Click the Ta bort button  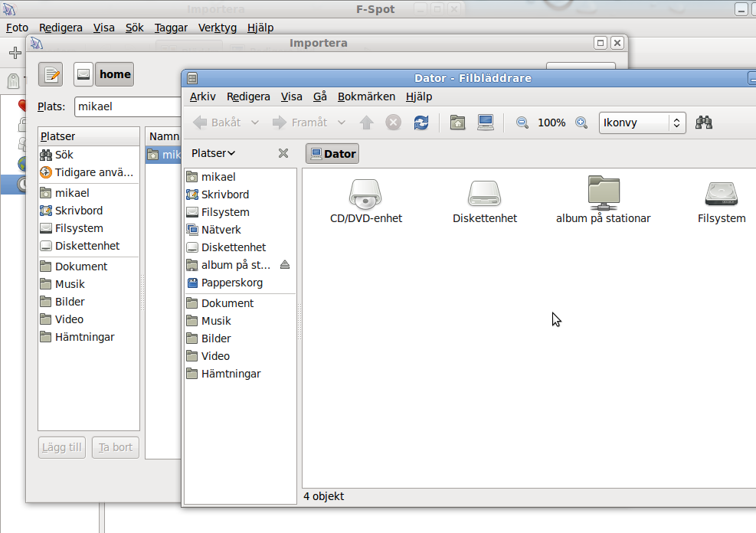[116, 447]
